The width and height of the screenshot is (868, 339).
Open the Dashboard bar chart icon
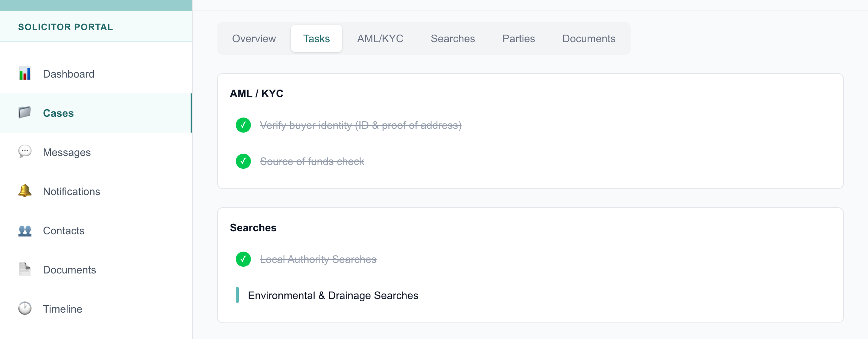click(x=25, y=74)
